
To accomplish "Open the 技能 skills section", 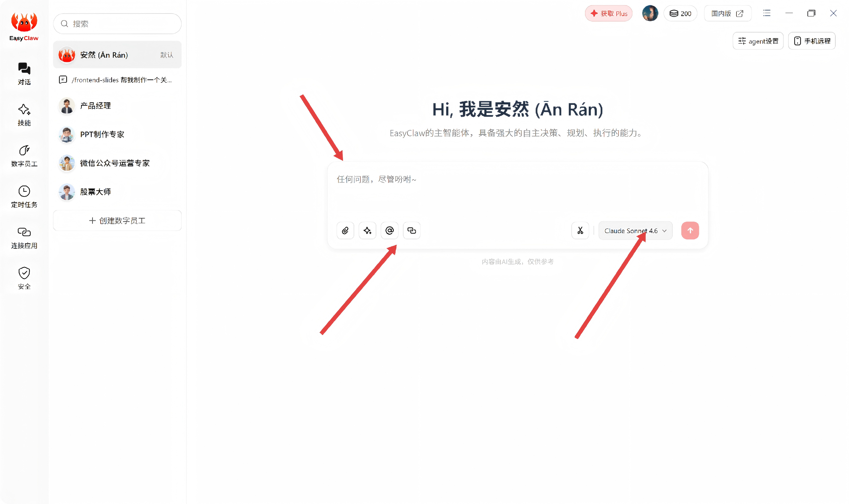I will pos(24,115).
